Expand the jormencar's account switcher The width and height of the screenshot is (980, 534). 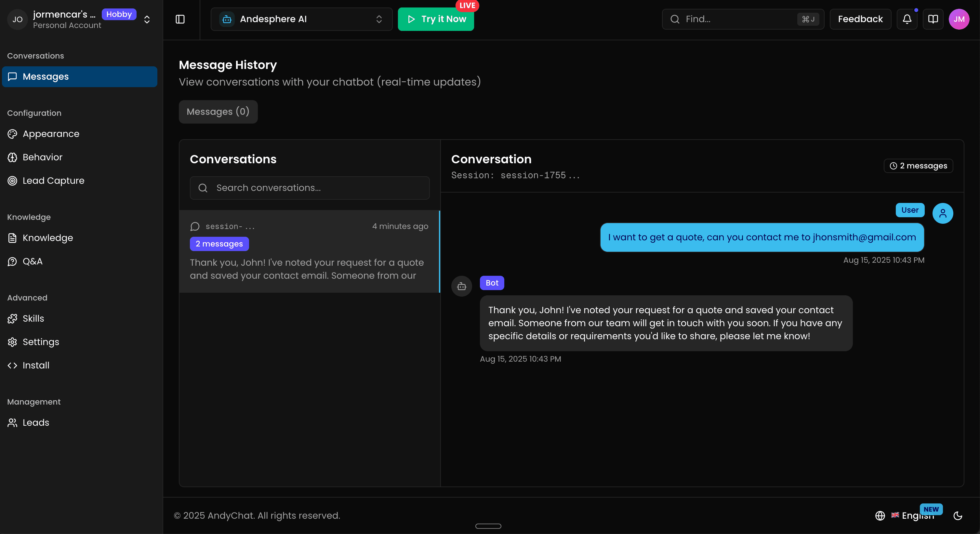point(147,19)
